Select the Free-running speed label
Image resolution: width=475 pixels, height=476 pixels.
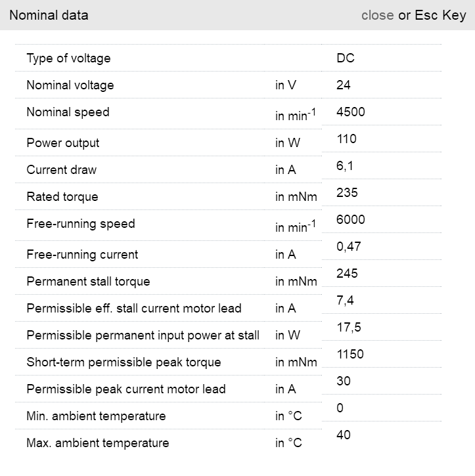tap(80, 224)
